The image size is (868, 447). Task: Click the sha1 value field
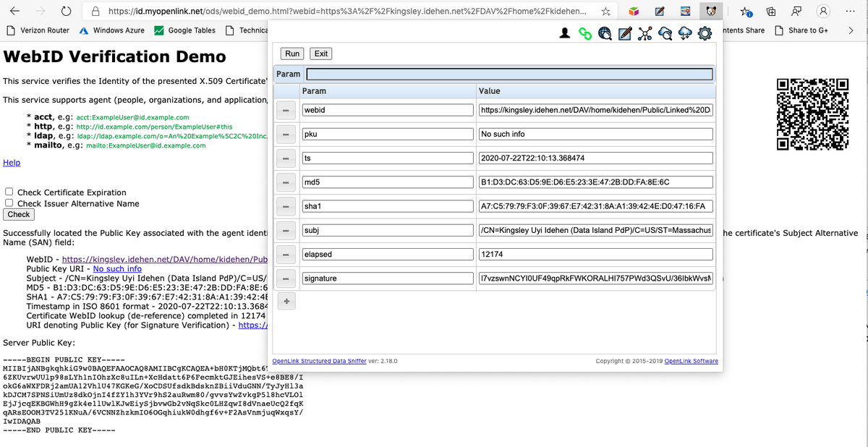[595, 207]
